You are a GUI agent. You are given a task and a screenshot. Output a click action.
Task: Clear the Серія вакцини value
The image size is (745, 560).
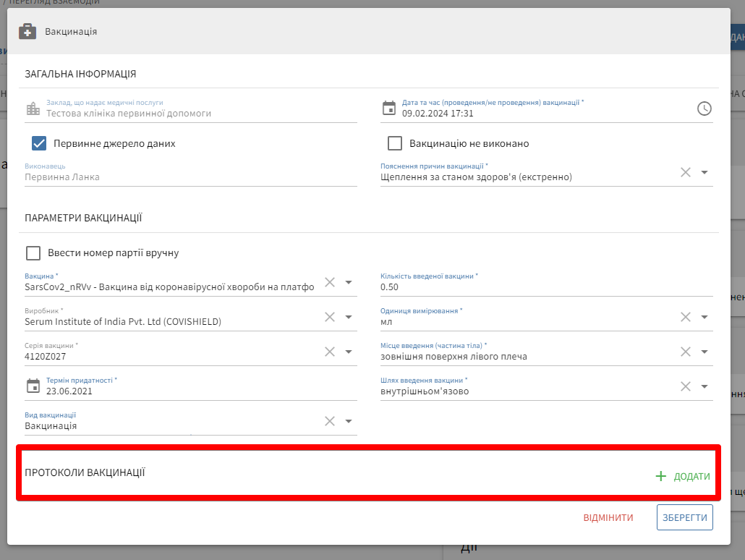(x=330, y=352)
